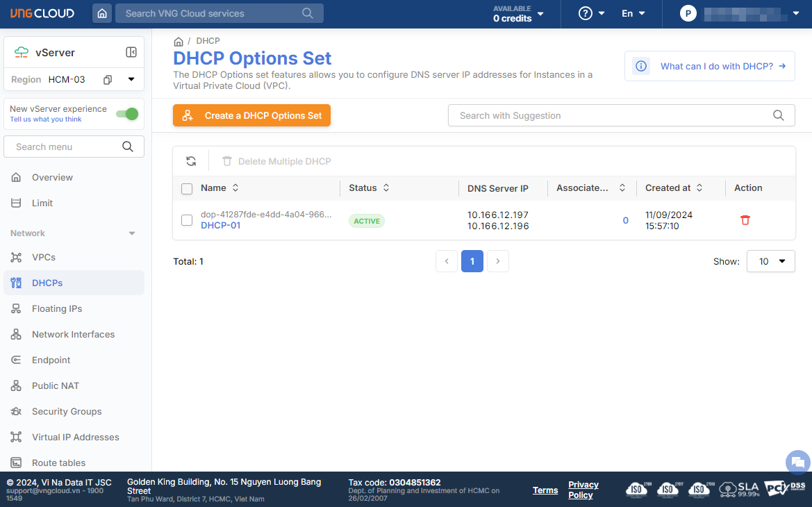This screenshot has width=812, height=507.
Task: Collapse the vServer sidebar panel icon
Action: pyautogui.click(x=131, y=52)
